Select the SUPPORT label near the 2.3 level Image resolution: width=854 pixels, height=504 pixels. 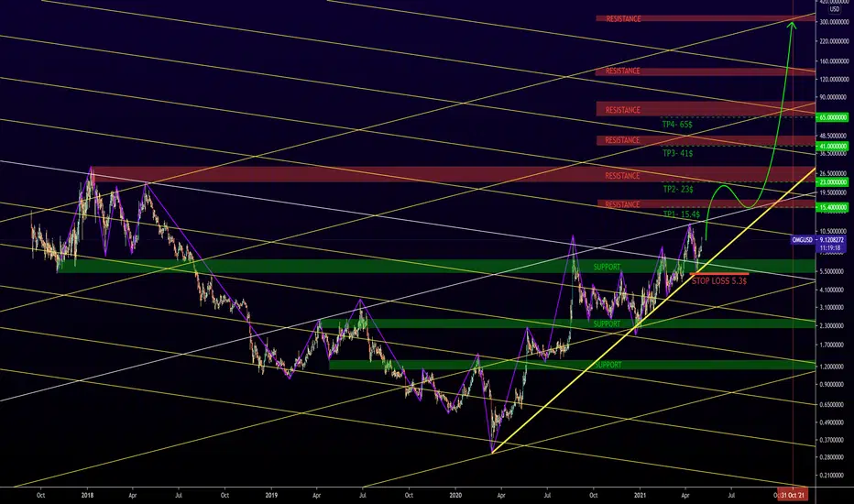(x=607, y=324)
